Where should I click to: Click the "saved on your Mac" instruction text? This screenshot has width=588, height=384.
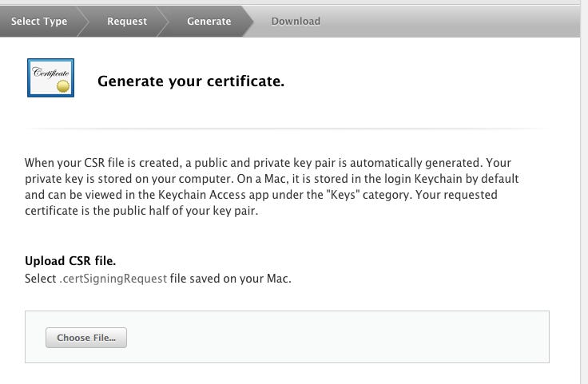231,279
